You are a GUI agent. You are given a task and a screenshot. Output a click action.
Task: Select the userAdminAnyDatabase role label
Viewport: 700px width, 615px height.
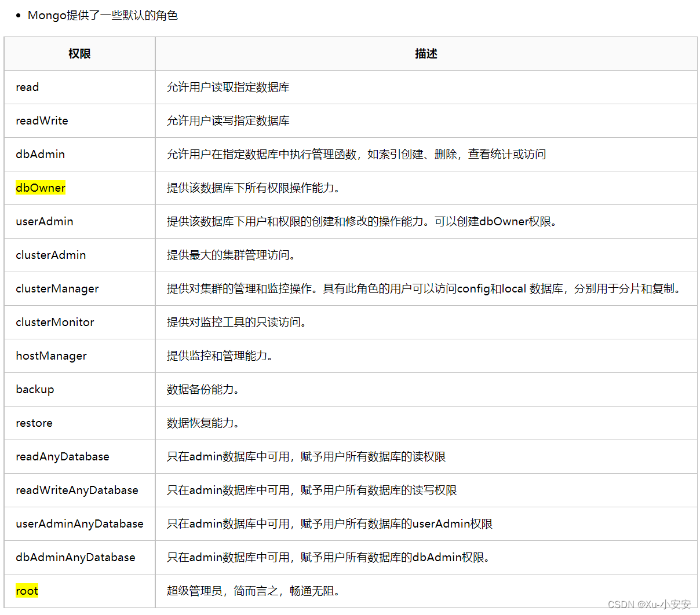[x=79, y=524]
